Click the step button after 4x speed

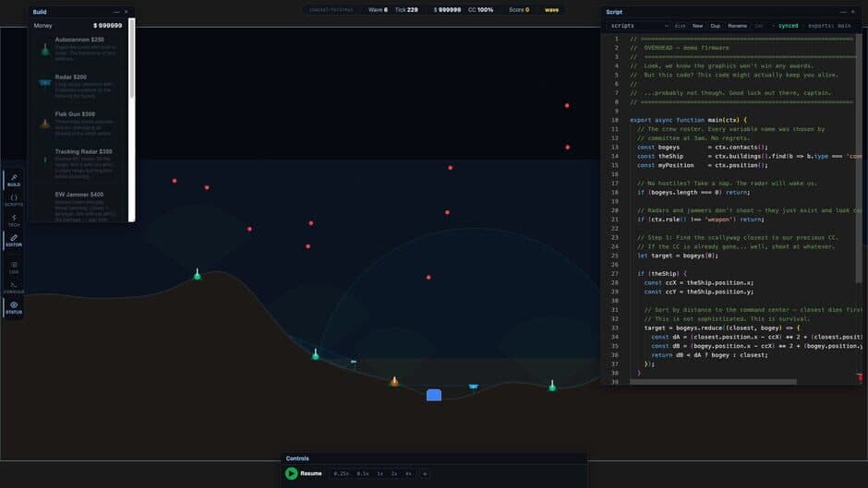[x=425, y=473]
